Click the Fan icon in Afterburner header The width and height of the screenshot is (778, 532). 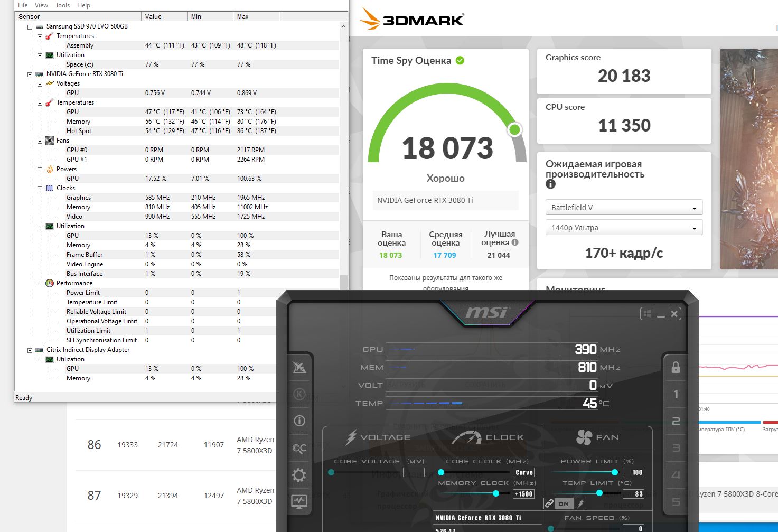pyautogui.click(x=584, y=437)
